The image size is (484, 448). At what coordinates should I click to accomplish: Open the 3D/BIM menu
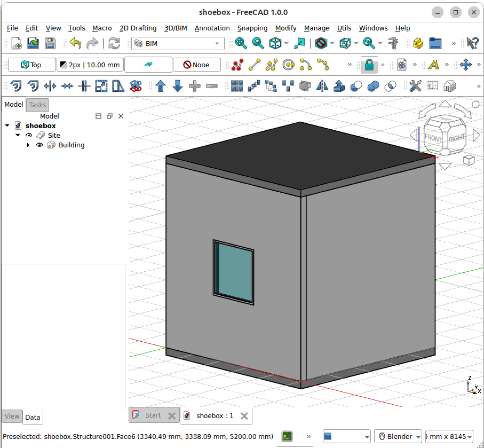(x=175, y=28)
